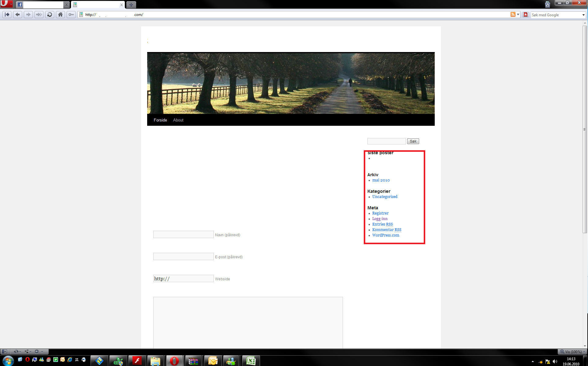Click the Rewind navigation button
This screenshot has height=366, width=588.
point(7,14)
